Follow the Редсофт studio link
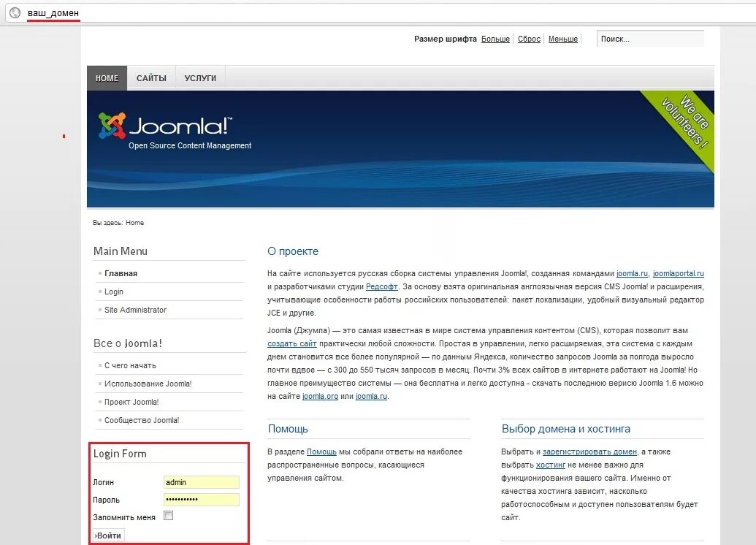Screen dimensions: 756x545 coord(382,286)
